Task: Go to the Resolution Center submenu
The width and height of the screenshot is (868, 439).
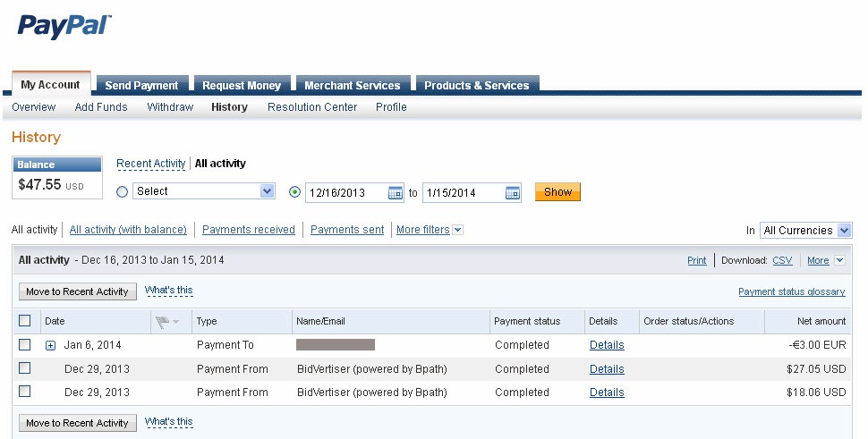Action: click(x=312, y=107)
